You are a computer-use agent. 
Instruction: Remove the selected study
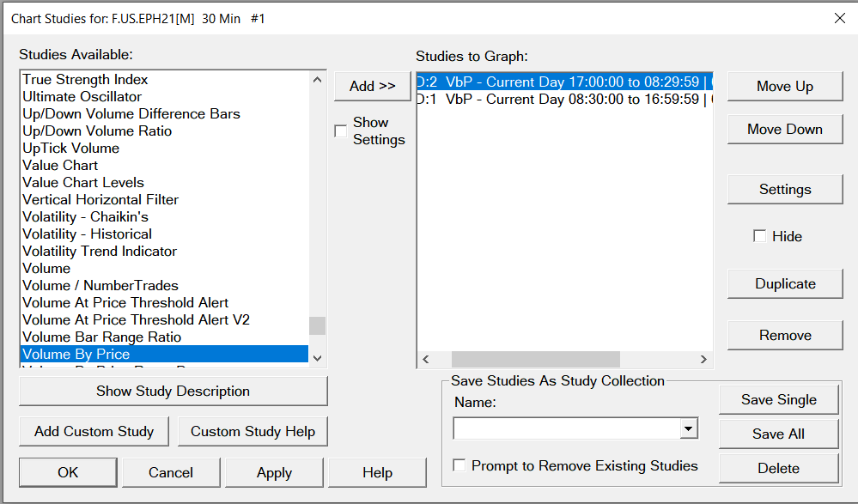(784, 336)
